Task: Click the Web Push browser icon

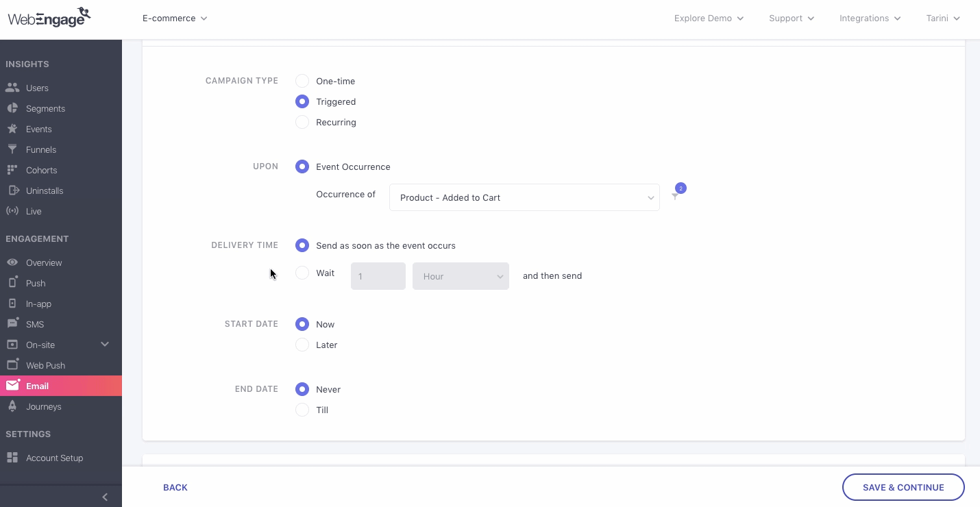Action: pos(12,364)
